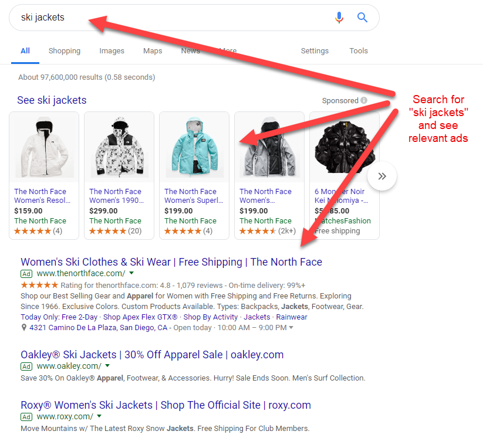The height and width of the screenshot is (448, 483).
Task: Expand store hours arrow after 9:00 PM
Action: (291, 328)
